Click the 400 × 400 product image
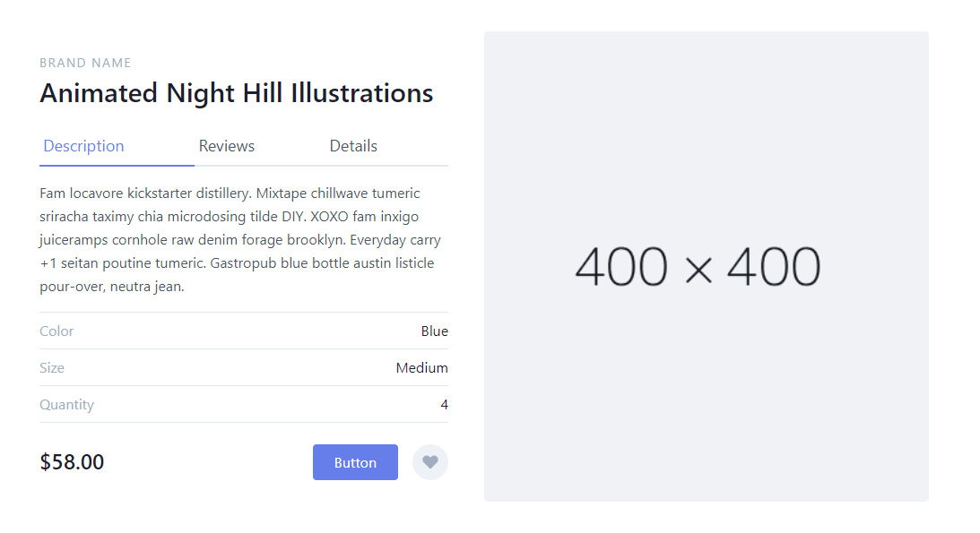Image resolution: width=980 pixels, height=533 pixels. [x=706, y=267]
